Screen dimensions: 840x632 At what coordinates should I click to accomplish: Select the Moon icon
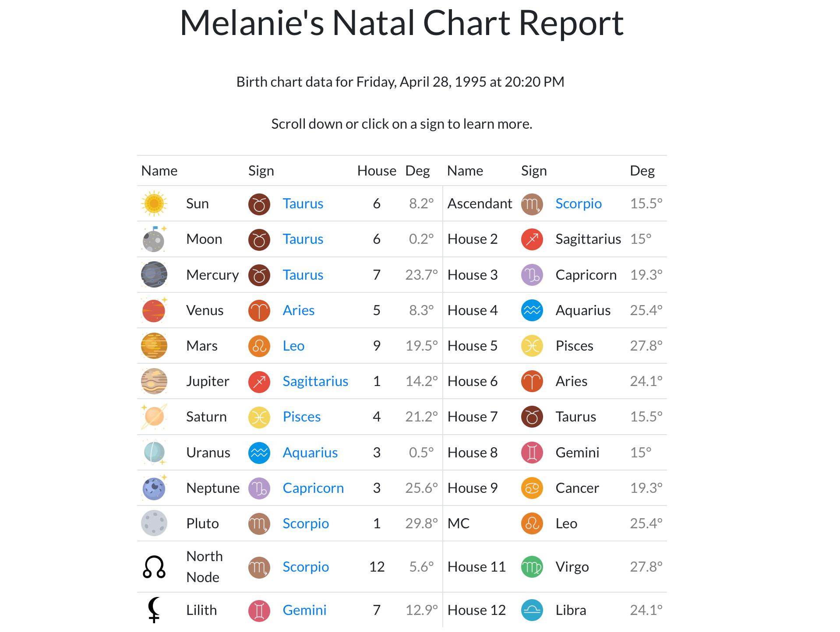tap(154, 239)
